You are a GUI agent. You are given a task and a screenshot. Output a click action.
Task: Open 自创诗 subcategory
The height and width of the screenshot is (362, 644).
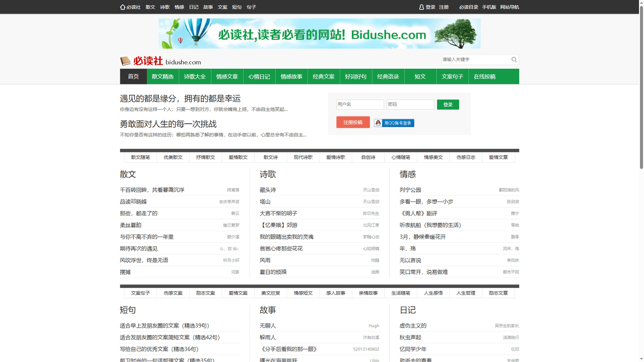(x=368, y=157)
